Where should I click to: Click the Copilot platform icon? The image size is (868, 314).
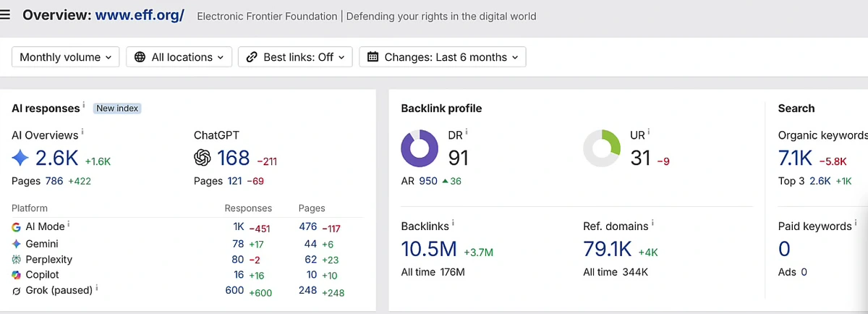pos(16,275)
